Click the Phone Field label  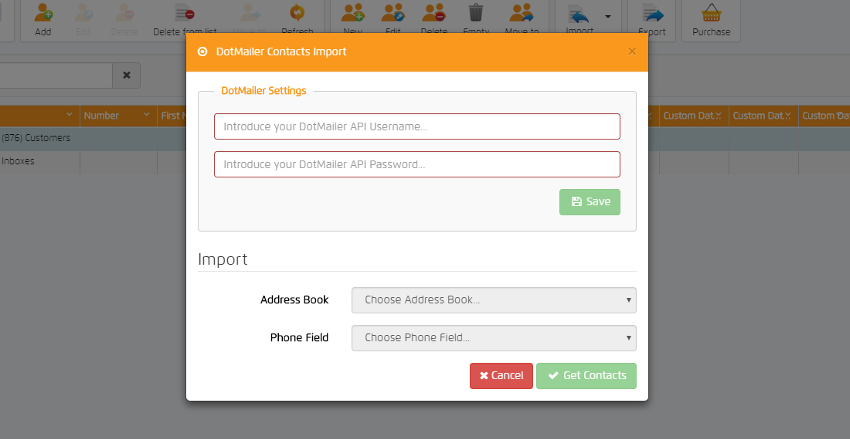(x=299, y=337)
